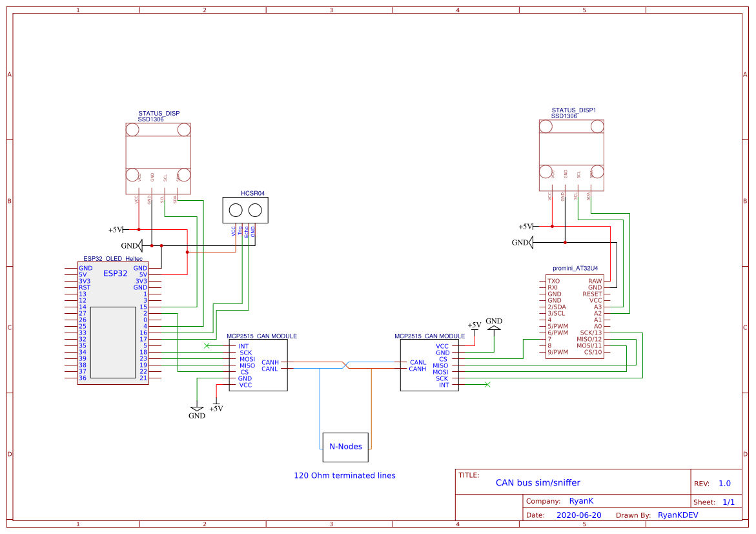Click the RST pin label on ESP32
Viewport: 756px width, 534px height.
point(85,287)
